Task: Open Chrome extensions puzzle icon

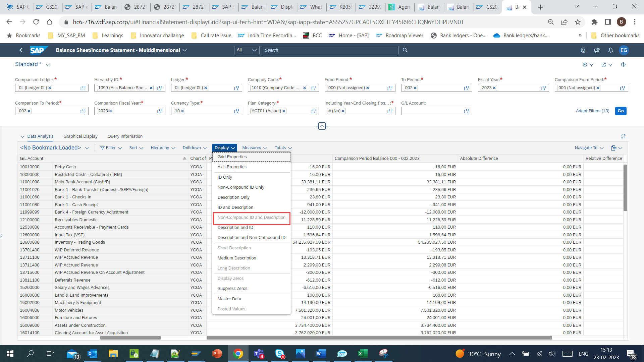Action: tap(594, 22)
